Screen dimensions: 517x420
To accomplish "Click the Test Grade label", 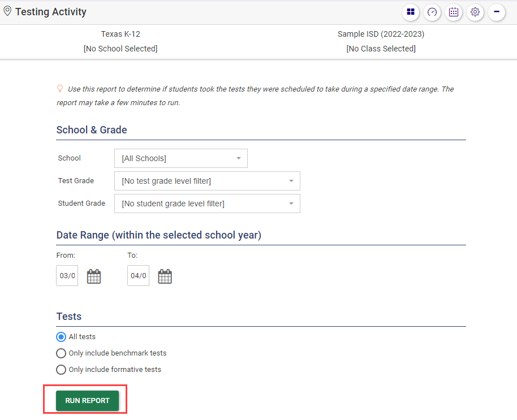I will pos(76,180).
